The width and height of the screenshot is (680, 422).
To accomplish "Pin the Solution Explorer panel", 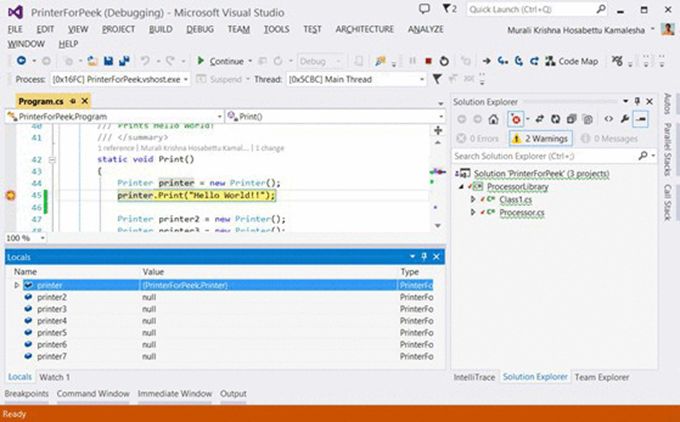I will (x=637, y=101).
